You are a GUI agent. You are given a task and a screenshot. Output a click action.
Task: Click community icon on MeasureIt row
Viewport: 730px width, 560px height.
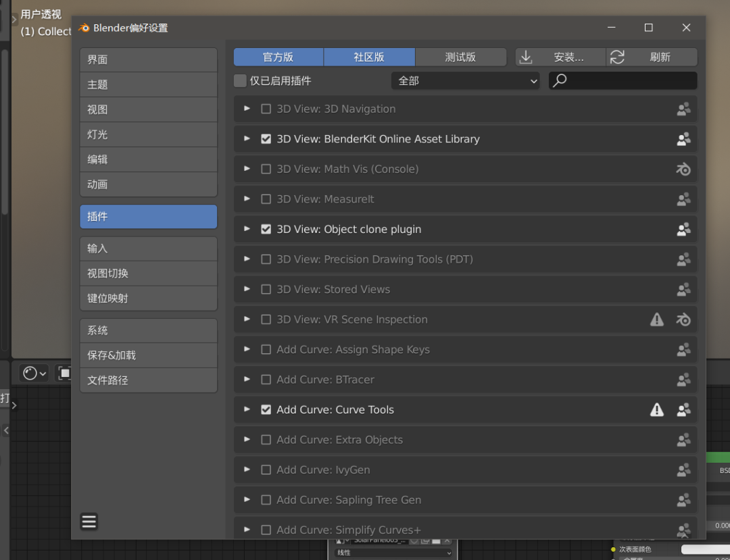[683, 199]
